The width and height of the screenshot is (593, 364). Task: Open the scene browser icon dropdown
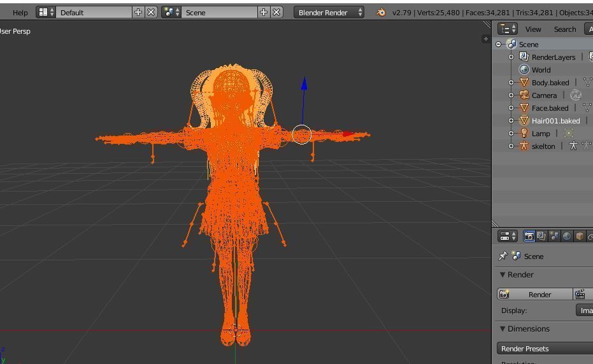click(171, 13)
